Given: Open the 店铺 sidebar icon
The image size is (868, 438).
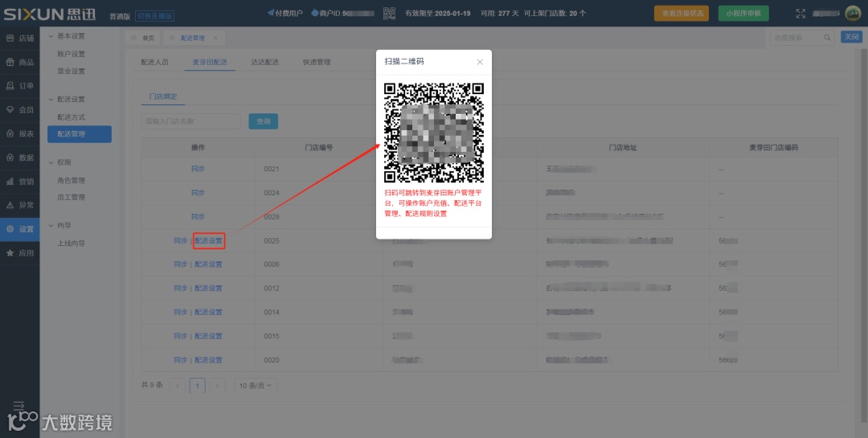Looking at the screenshot, I should (10, 39).
